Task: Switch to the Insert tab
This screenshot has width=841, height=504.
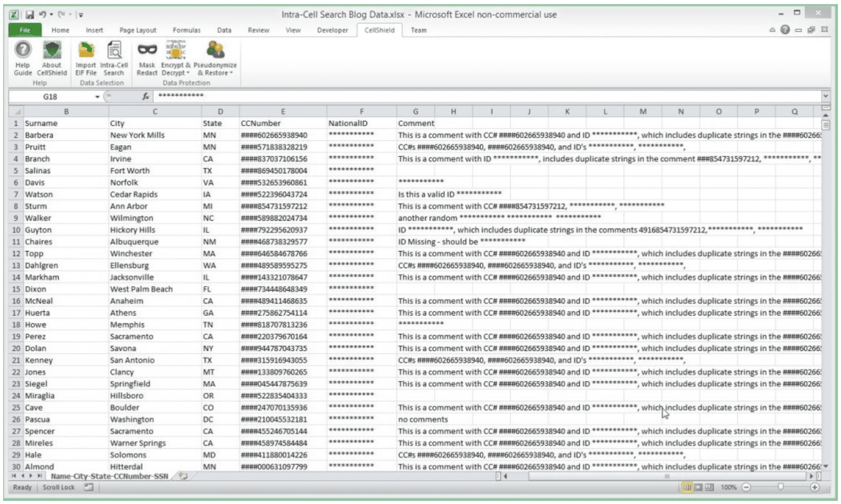Action: click(x=94, y=30)
